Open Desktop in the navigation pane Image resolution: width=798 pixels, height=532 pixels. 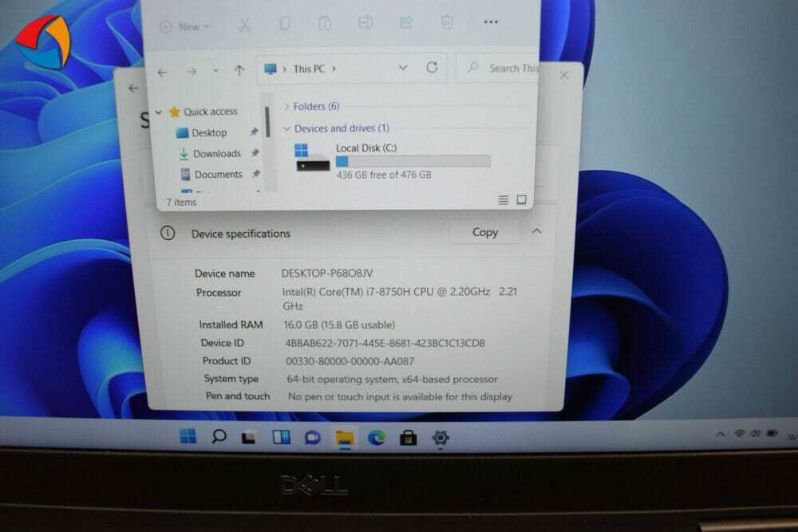[x=209, y=132]
